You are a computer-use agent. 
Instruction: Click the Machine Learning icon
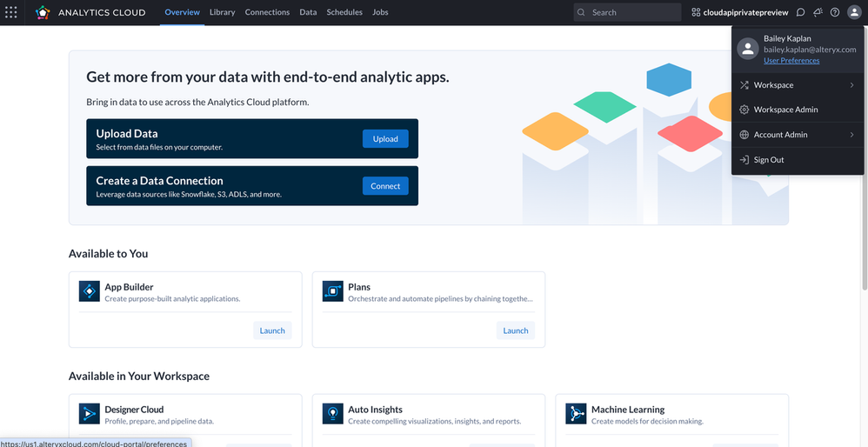coord(576,413)
